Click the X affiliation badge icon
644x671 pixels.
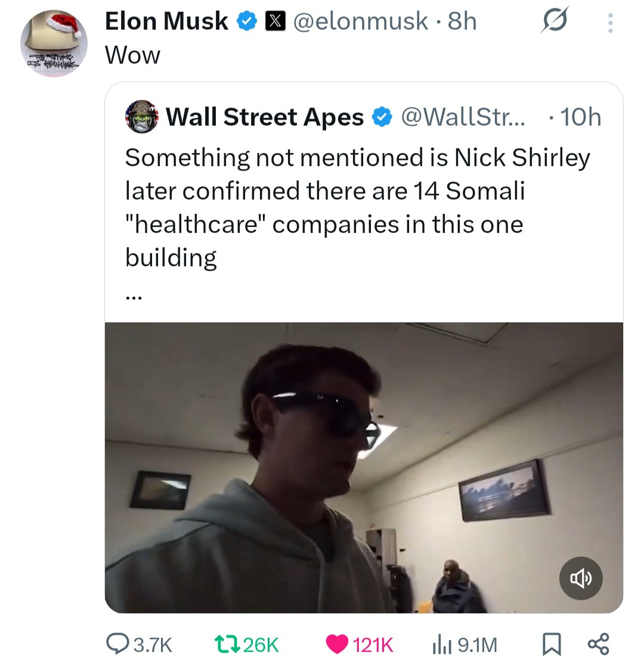(x=274, y=21)
